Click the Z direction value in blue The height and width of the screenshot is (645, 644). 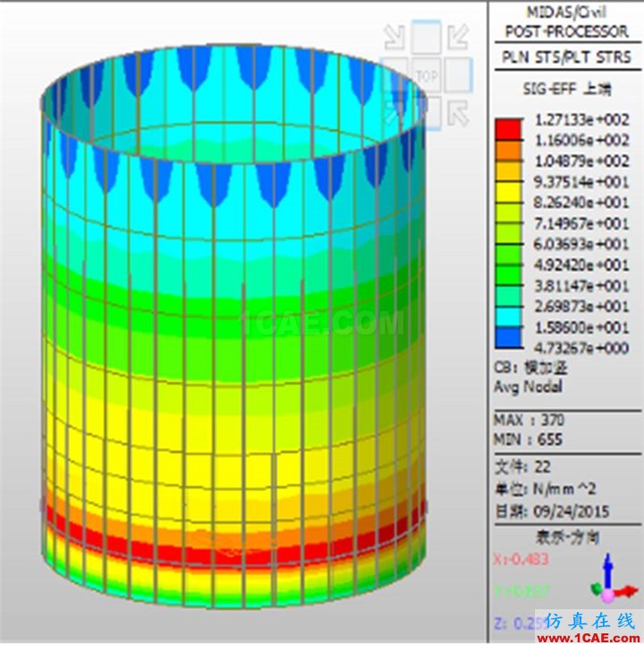521,624
